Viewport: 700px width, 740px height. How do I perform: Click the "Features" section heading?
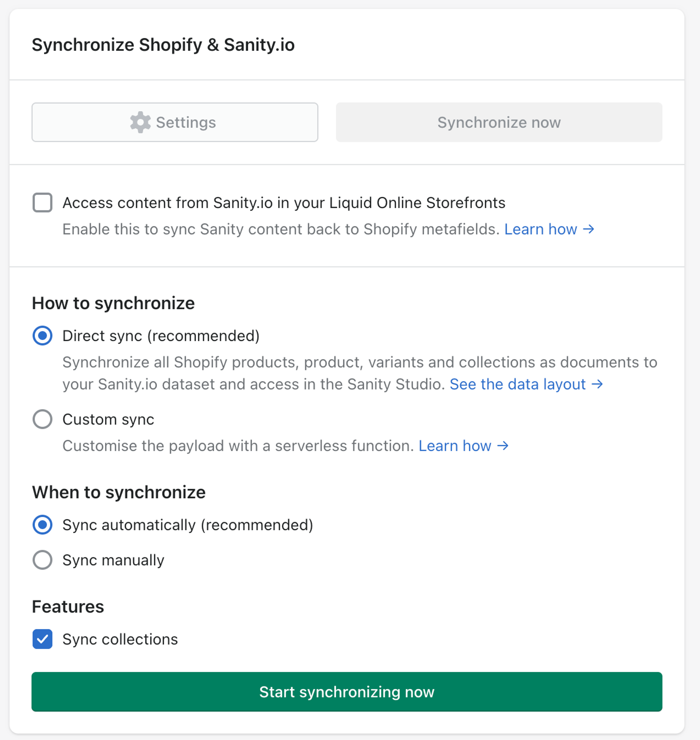(67, 607)
